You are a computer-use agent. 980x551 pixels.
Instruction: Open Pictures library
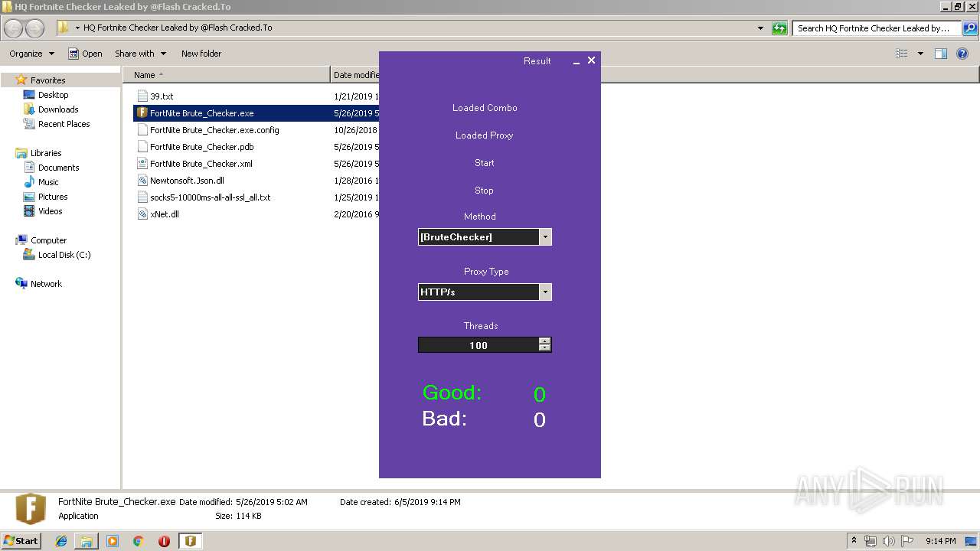(x=53, y=197)
